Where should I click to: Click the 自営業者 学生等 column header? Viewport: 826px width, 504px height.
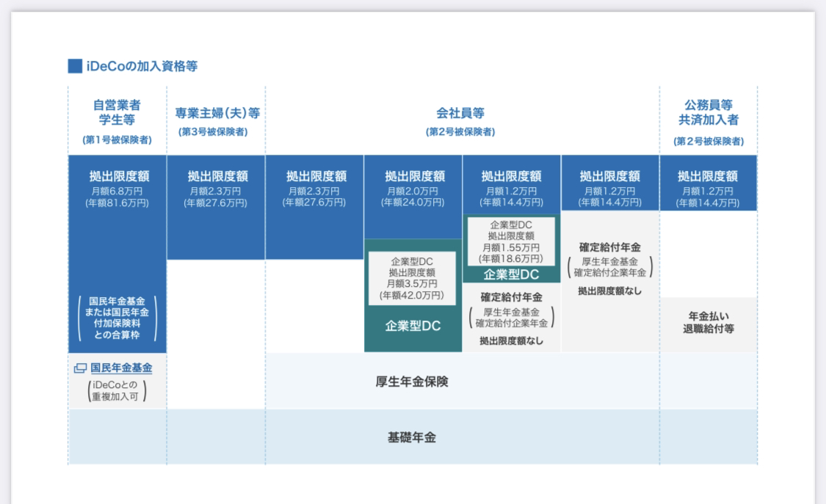pos(117,112)
